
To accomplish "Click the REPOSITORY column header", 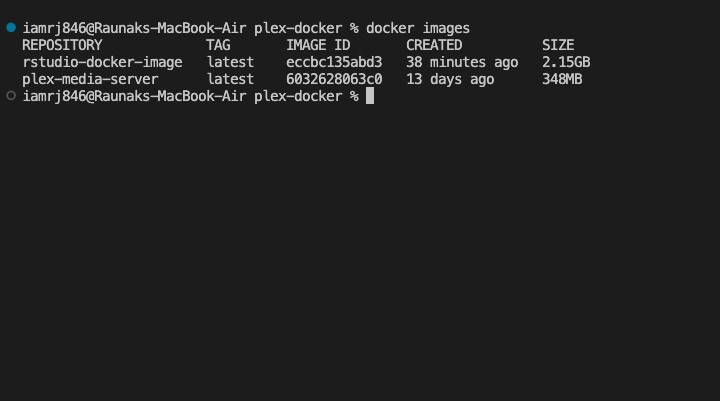I will pyautogui.click(x=62, y=45).
